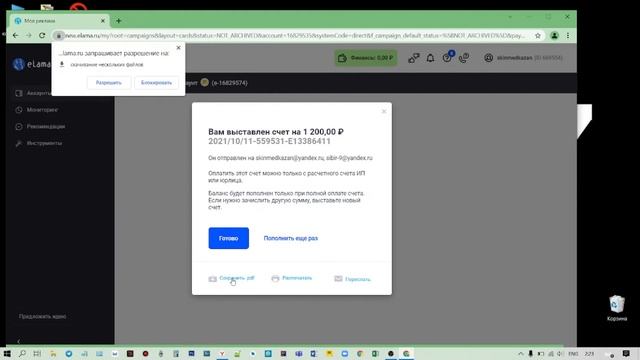Click the browser forward arrow
Viewport: 640px width, 360px height.
pyautogui.click(x=29, y=36)
